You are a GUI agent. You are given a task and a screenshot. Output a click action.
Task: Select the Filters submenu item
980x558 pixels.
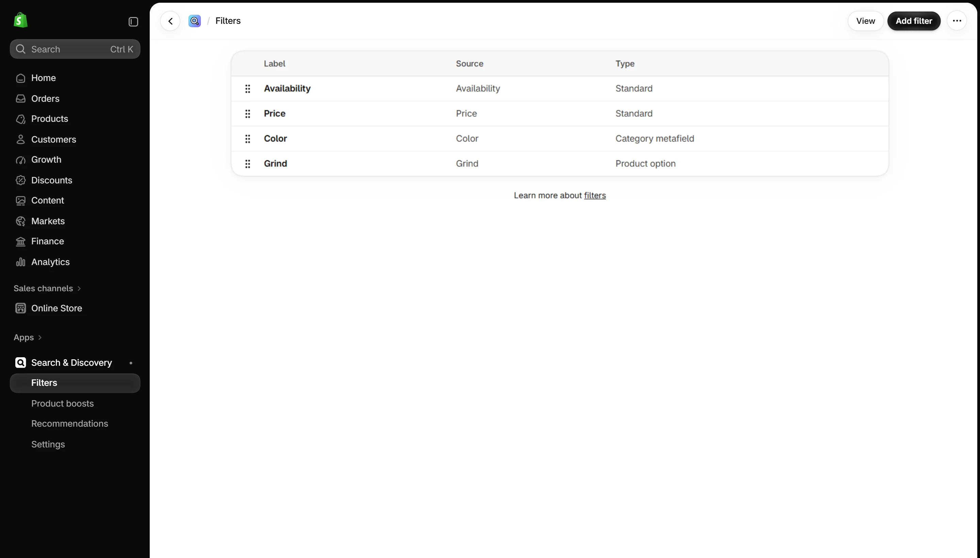[x=75, y=383]
